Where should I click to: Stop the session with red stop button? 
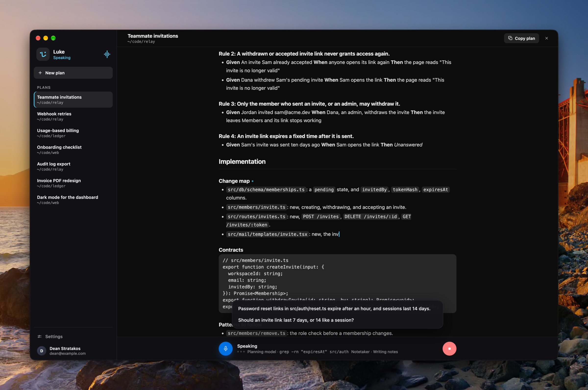[449, 349]
